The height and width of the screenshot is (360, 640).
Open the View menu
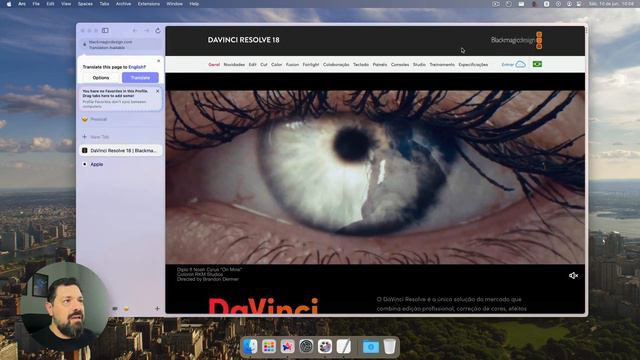click(x=66, y=4)
